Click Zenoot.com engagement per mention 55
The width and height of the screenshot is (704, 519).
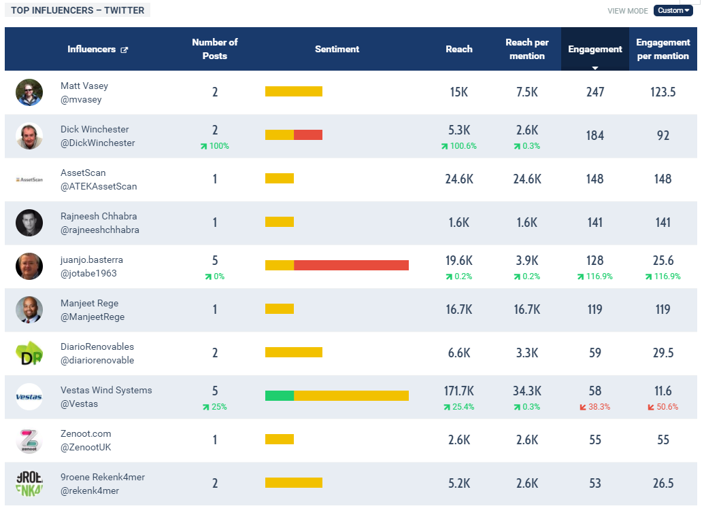(663, 440)
